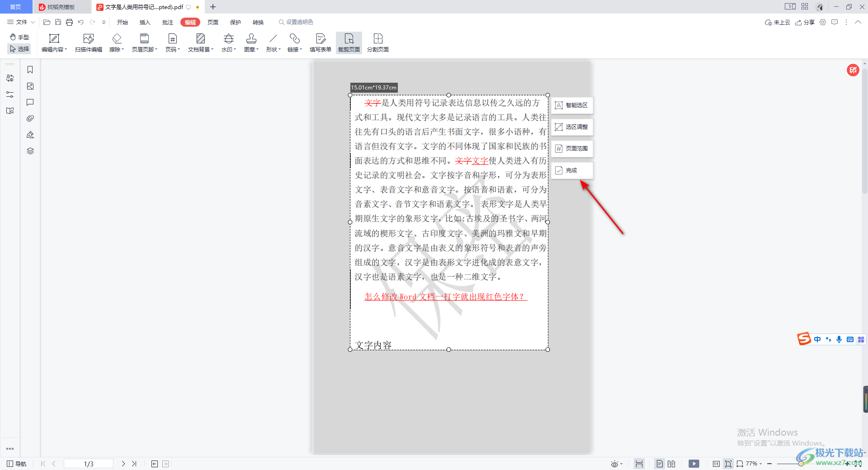The image size is (868, 470).
Task: Click the Done (完成) button
Action: tap(572, 170)
